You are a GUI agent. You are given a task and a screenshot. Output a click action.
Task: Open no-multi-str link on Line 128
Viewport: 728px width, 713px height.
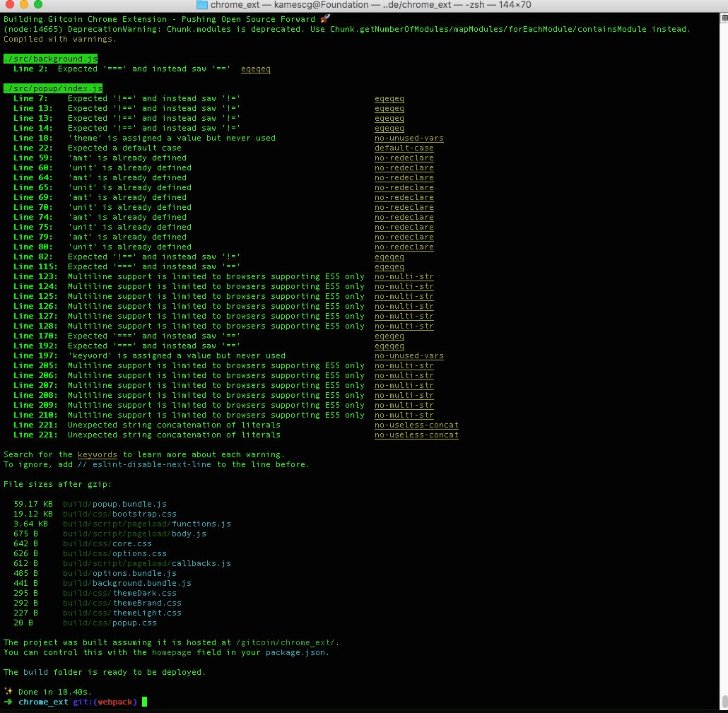(x=404, y=326)
